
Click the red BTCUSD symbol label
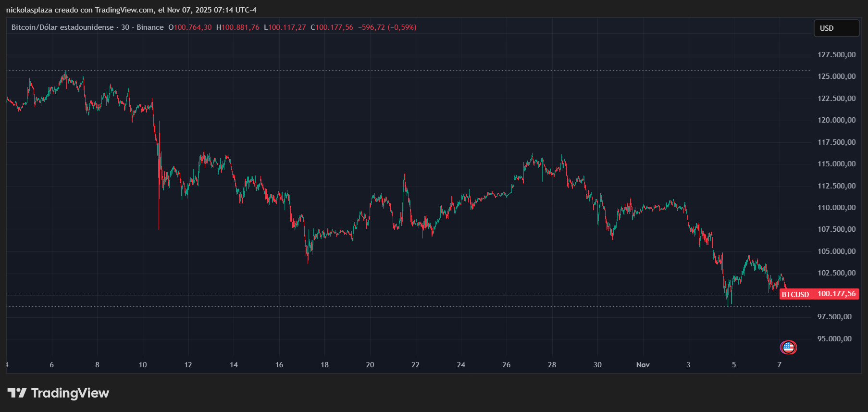point(795,294)
